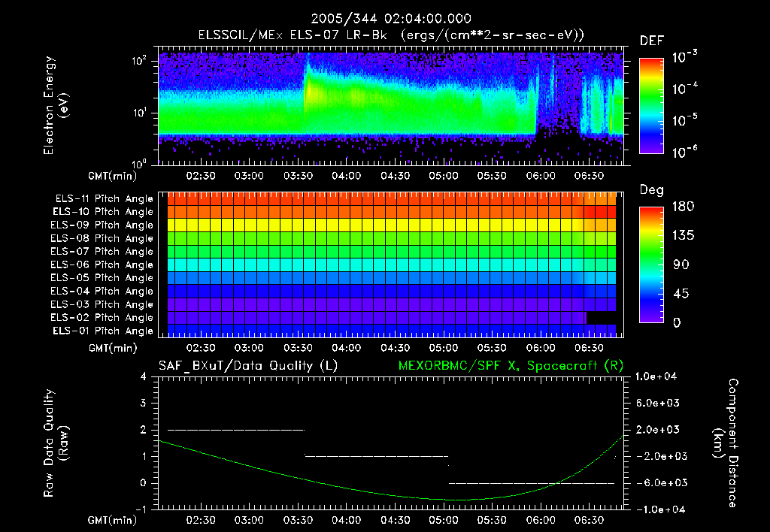This screenshot has width=770, height=532.
Task: Click the Deg pitch angle color bar
Action: 650,264
